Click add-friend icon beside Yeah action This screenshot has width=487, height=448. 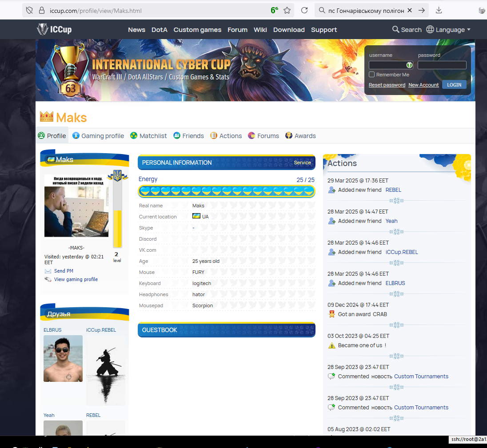332,221
